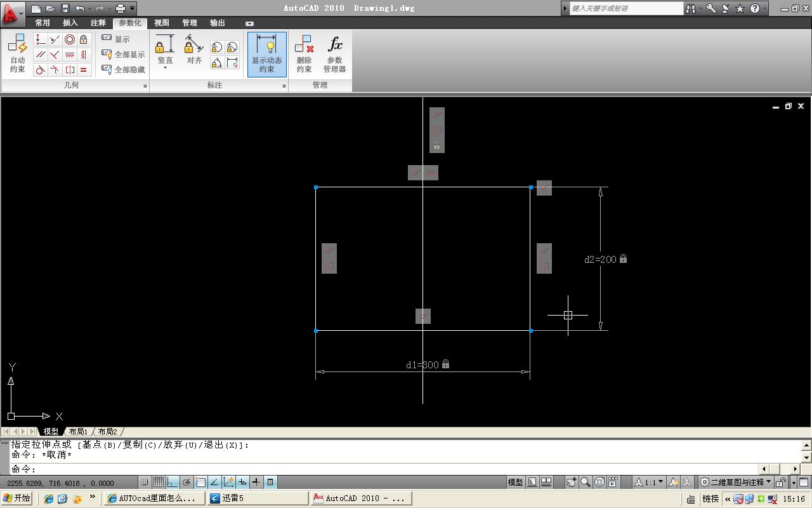Image resolution: width=812 pixels, height=508 pixels.
Task: Toggle Grid display in status bar
Action: coord(159,482)
